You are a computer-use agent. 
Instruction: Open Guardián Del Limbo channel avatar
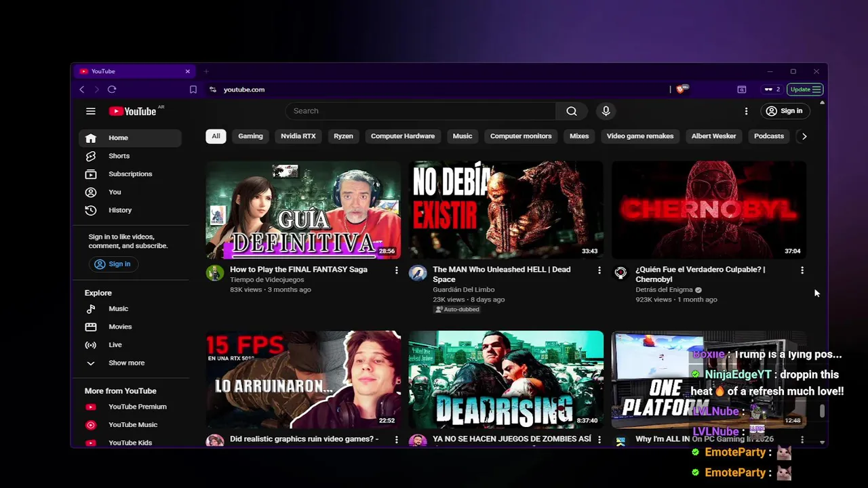pyautogui.click(x=418, y=272)
